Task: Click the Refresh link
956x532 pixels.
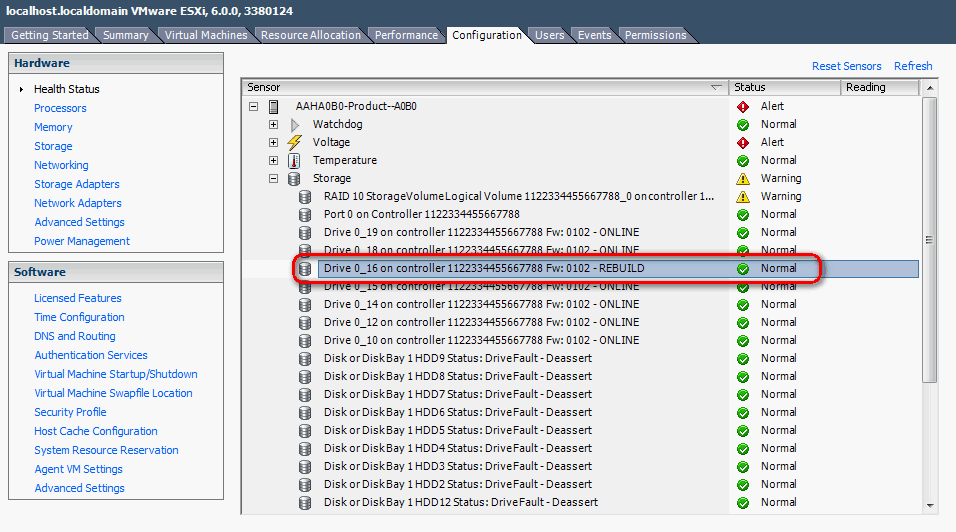Action: pyautogui.click(x=913, y=66)
